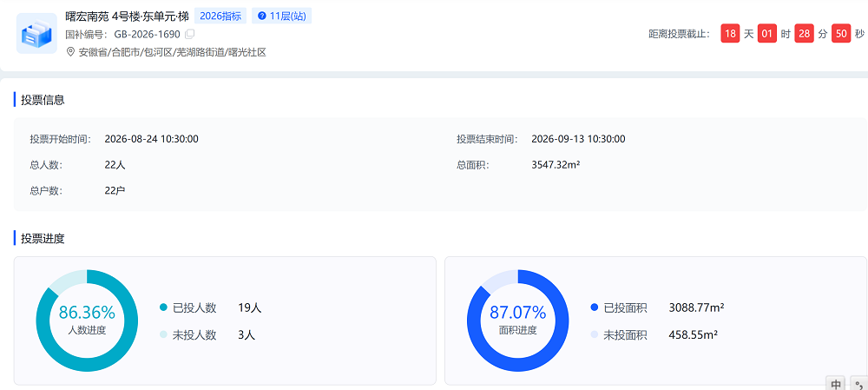Click the 3088.77m² voted area value
Screen dimensions: 868x390
click(697, 308)
